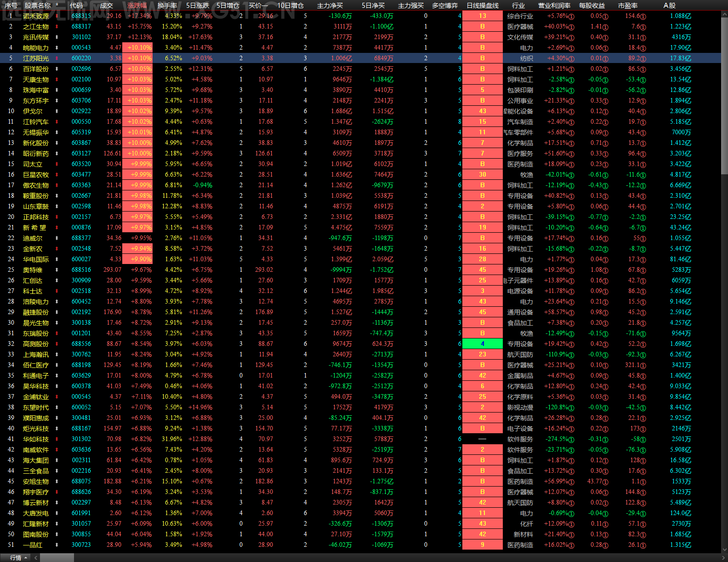Click the marker icon beside 无锡振华
This screenshot has height=562, width=728.
[57, 132]
